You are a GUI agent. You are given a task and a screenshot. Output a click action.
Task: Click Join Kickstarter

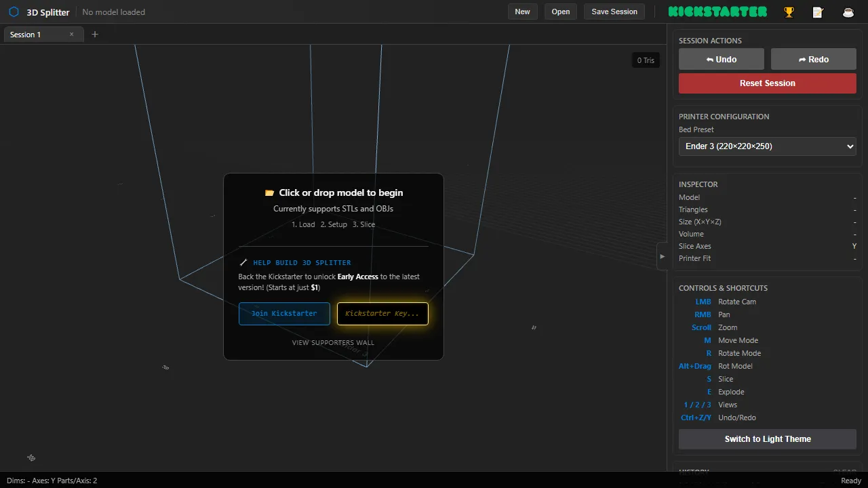[284, 313]
